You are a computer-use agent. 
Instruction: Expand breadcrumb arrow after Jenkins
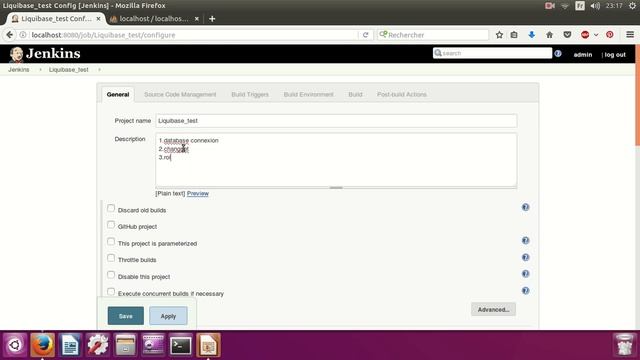coord(40,70)
